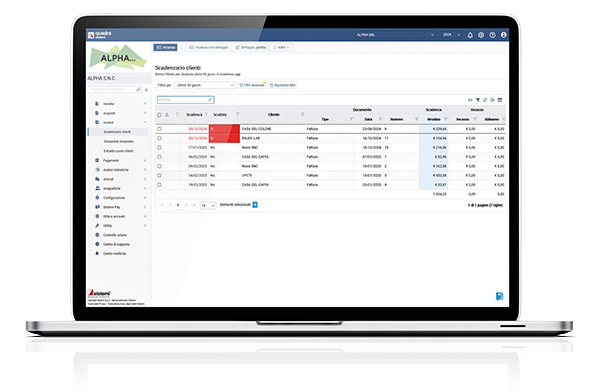Click Ripristina filtri reset button
This screenshot has height=392, width=600.
283,85
